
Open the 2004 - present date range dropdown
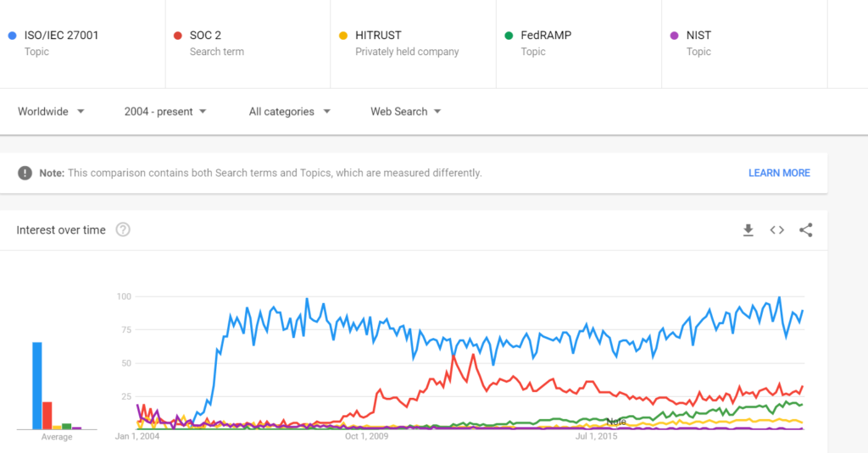coord(165,112)
